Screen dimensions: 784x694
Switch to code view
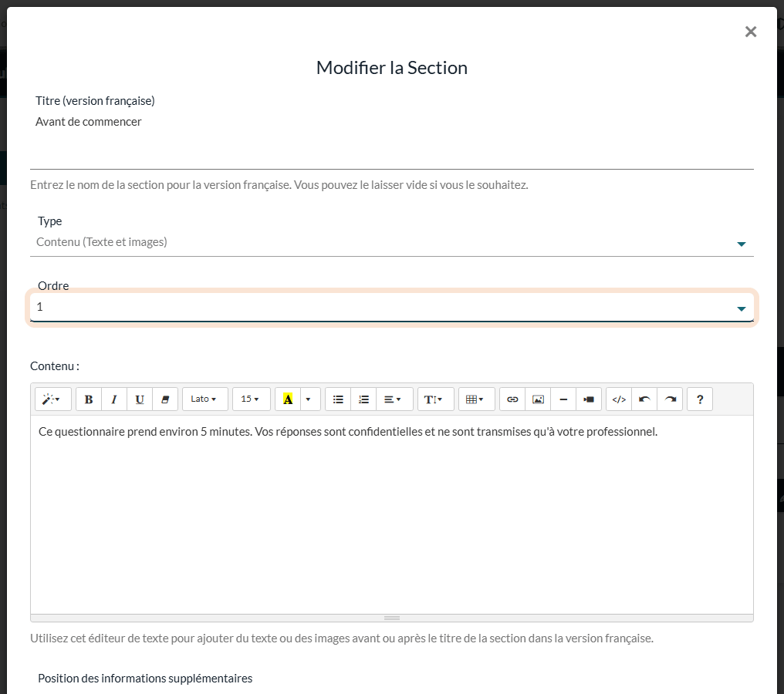[x=619, y=399]
